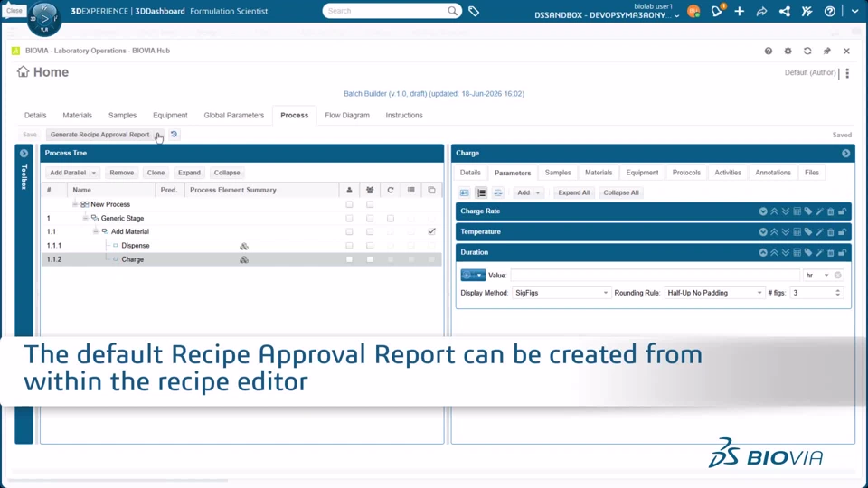Open the Annotations tab in Charge panel
The image size is (868, 488).
pos(773,173)
